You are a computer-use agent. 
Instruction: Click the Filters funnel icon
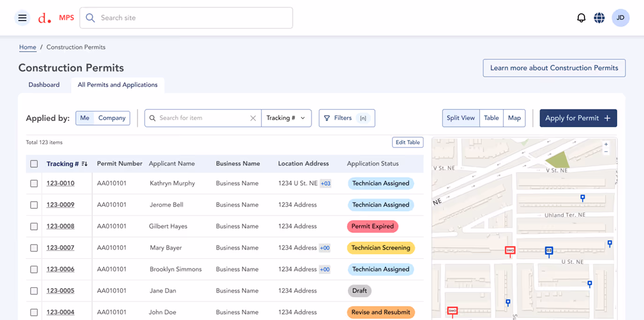pyautogui.click(x=327, y=118)
